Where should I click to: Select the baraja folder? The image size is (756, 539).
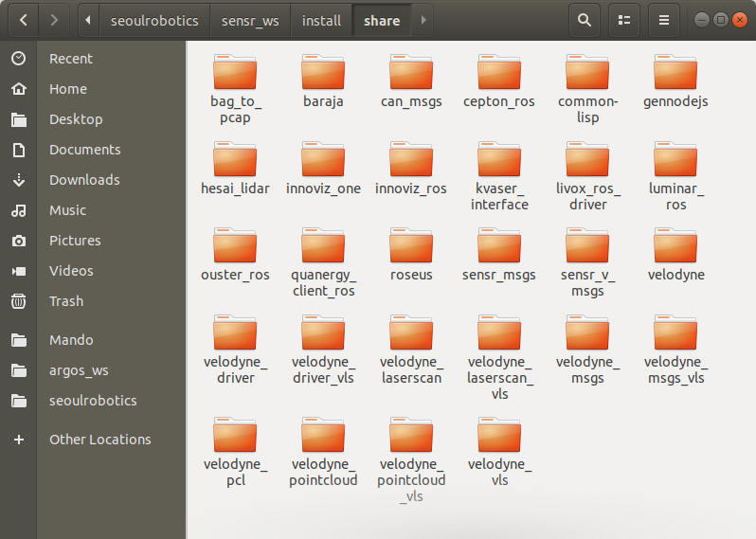coord(323,81)
